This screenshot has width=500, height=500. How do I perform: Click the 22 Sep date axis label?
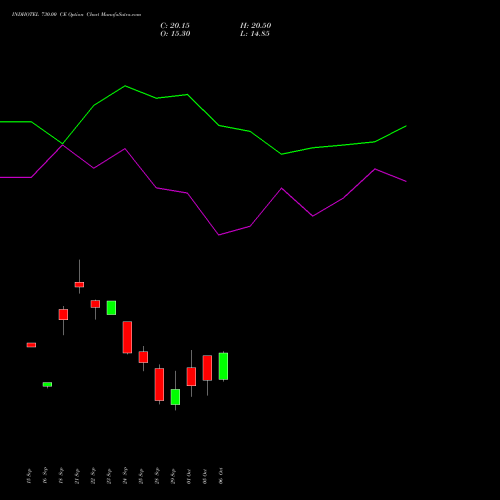[93, 476]
